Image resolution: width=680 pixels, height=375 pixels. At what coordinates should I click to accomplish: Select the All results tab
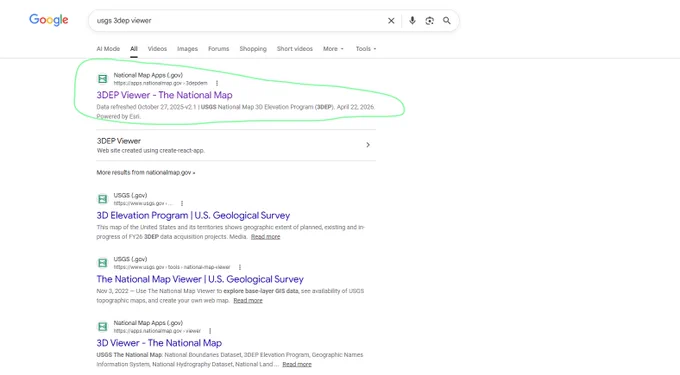(x=134, y=49)
